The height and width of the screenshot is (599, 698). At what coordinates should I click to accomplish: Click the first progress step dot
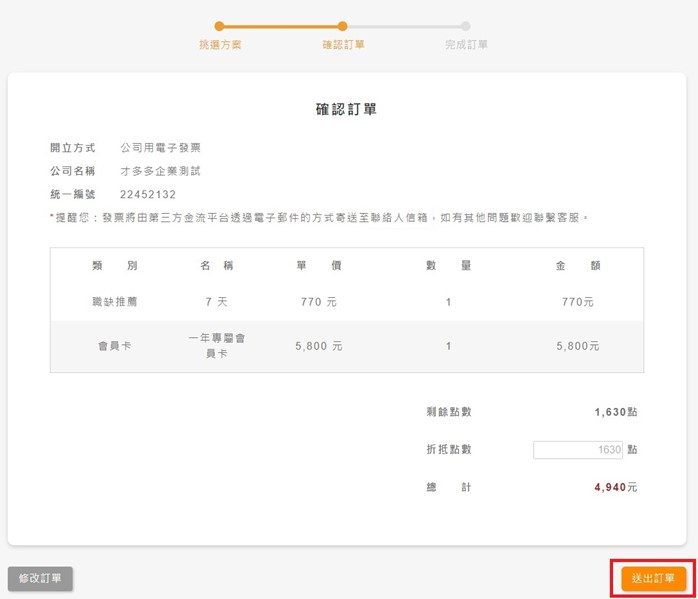coord(219,26)
